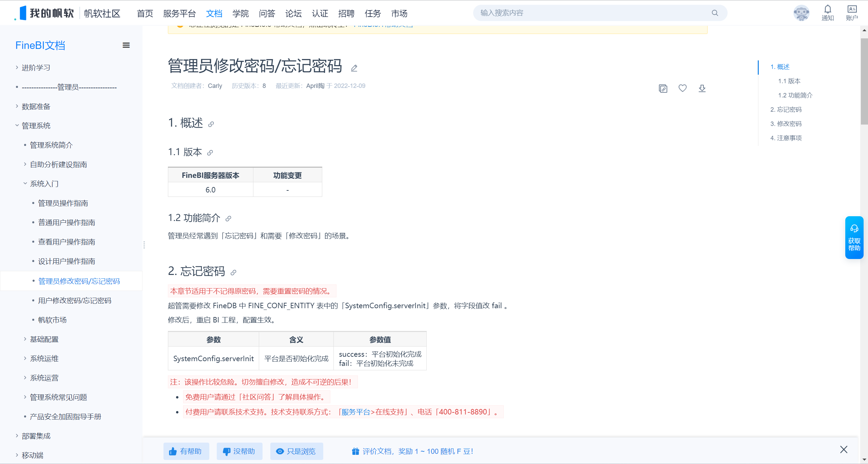Select the 只是浏览 option
The height and width of the screenshot is (464, 868).
click(296, 451)
